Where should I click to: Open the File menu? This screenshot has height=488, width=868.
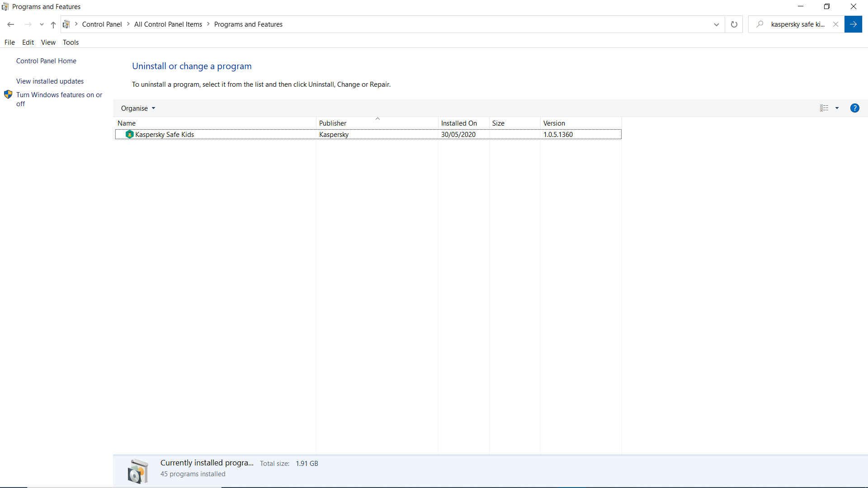[x=9, y=42]
